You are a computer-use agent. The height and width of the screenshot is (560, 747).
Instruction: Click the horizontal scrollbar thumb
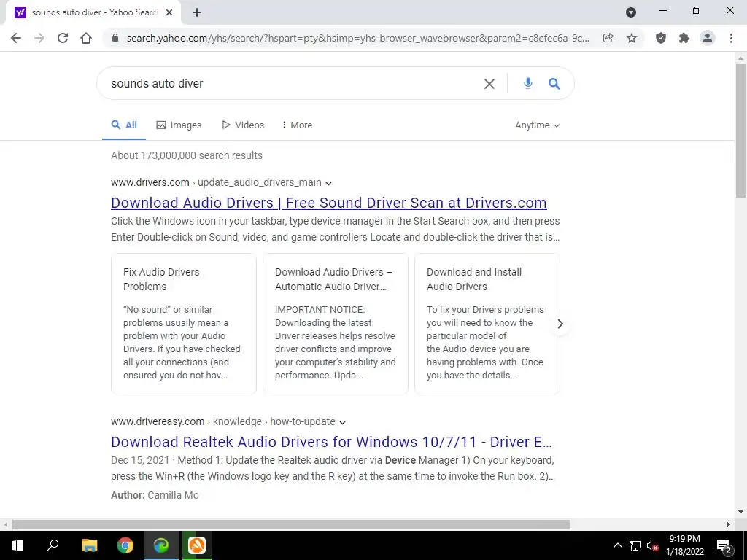[291, 525]
